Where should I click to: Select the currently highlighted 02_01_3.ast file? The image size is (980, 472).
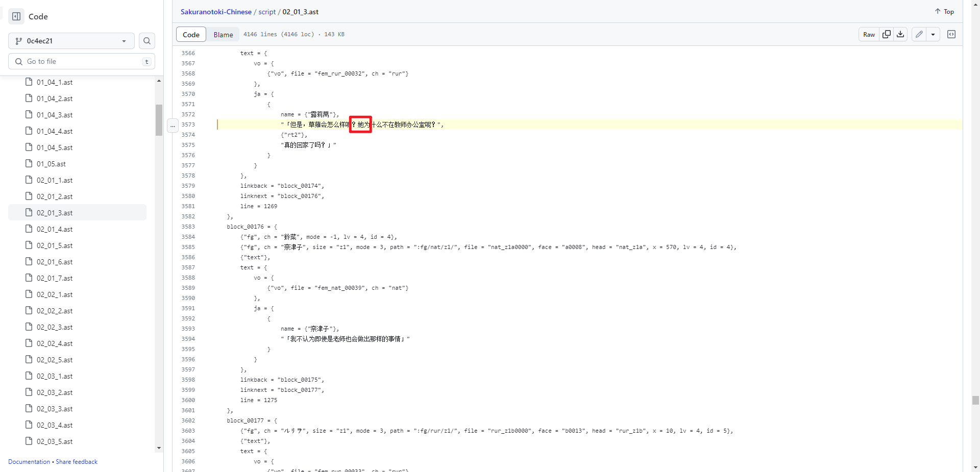[55, 213]
